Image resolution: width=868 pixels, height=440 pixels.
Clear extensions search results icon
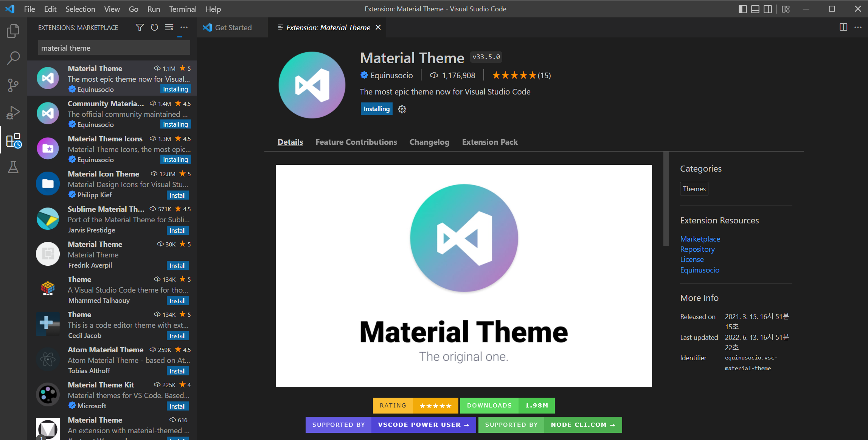coord(169,27)
